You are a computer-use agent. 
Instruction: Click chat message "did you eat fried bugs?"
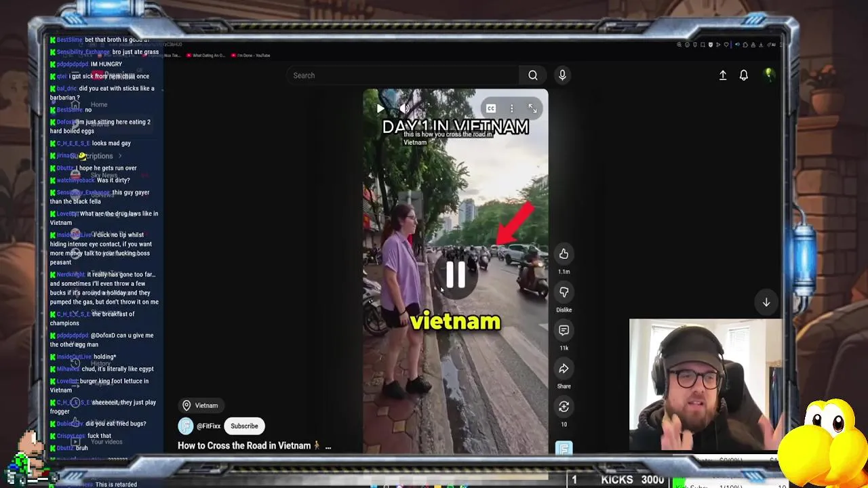(116, 424)
